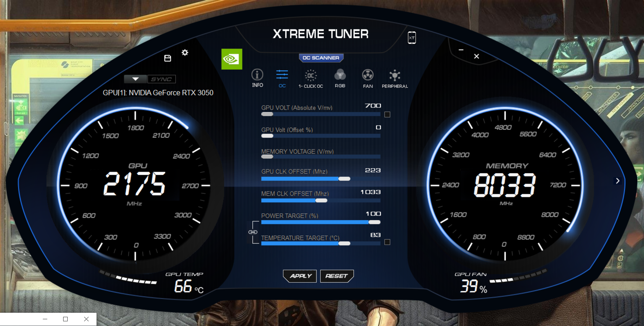Click the RESET button

tap(337, 276)
